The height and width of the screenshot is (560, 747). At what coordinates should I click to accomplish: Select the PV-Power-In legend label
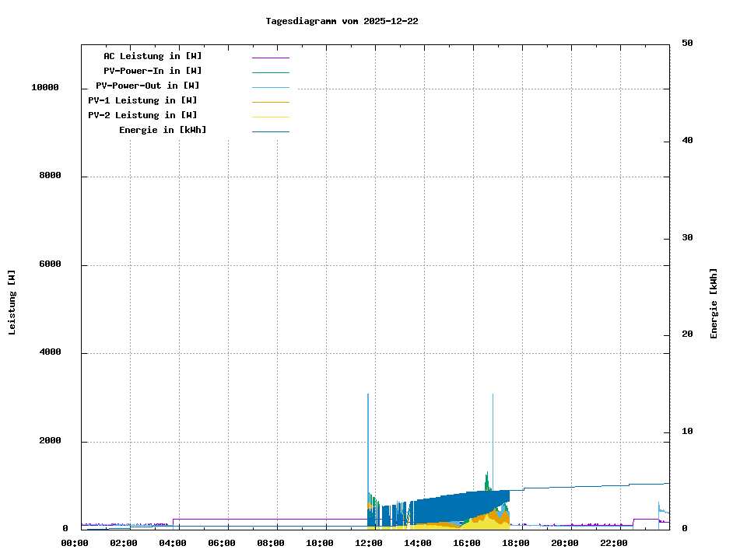coord(153,71)
